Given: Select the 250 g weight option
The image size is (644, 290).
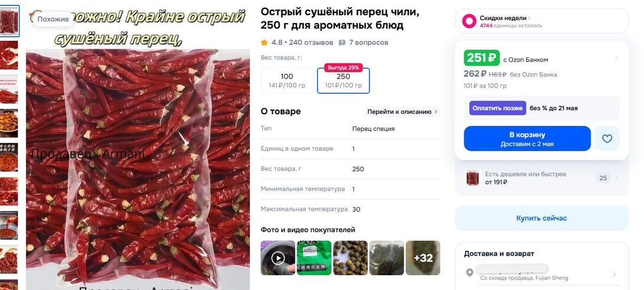Looking at the screenshot, I should 343,80.
